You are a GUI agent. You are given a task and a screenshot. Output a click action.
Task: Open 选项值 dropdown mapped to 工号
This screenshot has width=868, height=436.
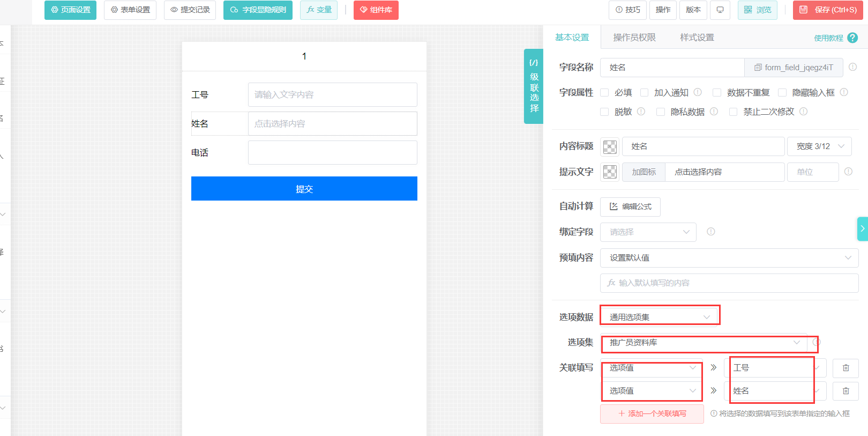coord(652,368)
